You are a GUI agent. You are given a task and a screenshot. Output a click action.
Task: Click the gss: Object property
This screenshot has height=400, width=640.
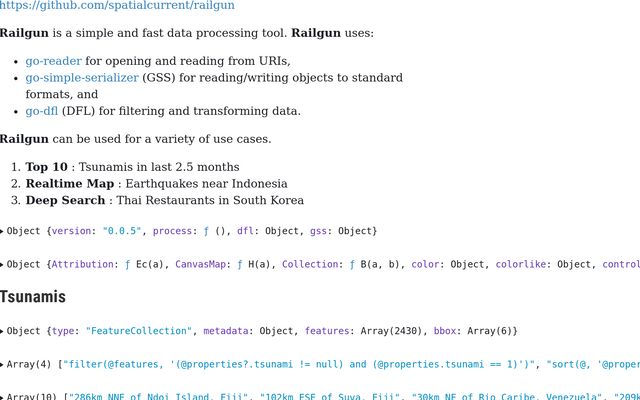tap(342, 231)
